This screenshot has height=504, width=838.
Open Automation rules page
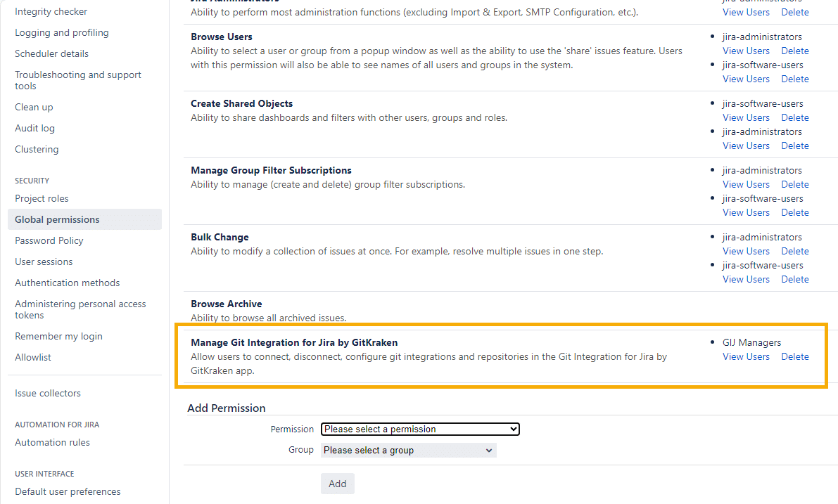click(x=52, y=442)
